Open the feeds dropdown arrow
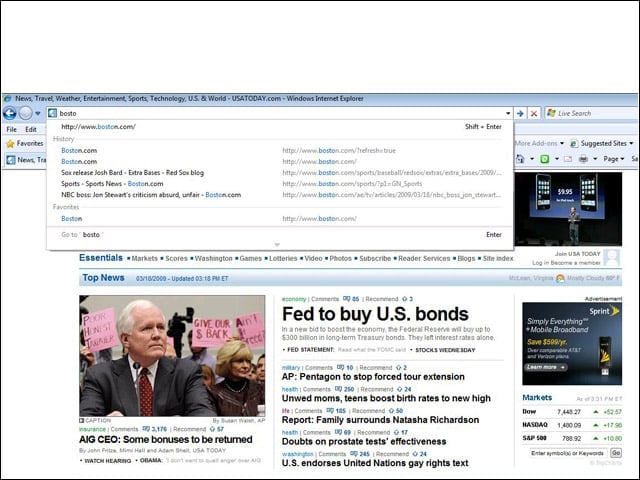 click(556, 159)
